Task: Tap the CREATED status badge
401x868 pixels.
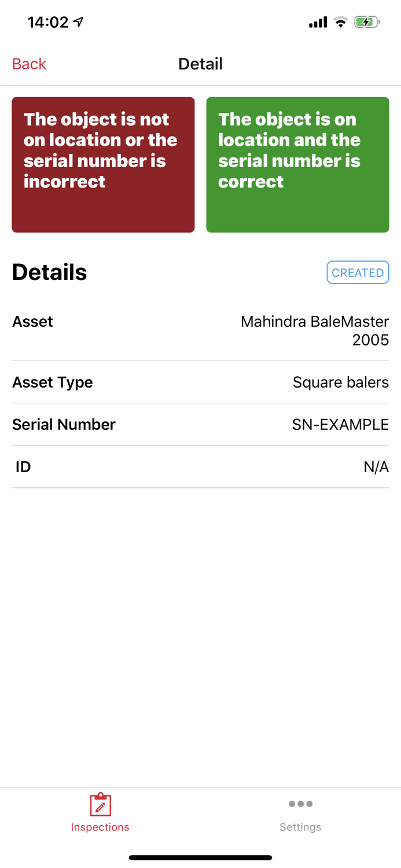Action: (358, 272)
